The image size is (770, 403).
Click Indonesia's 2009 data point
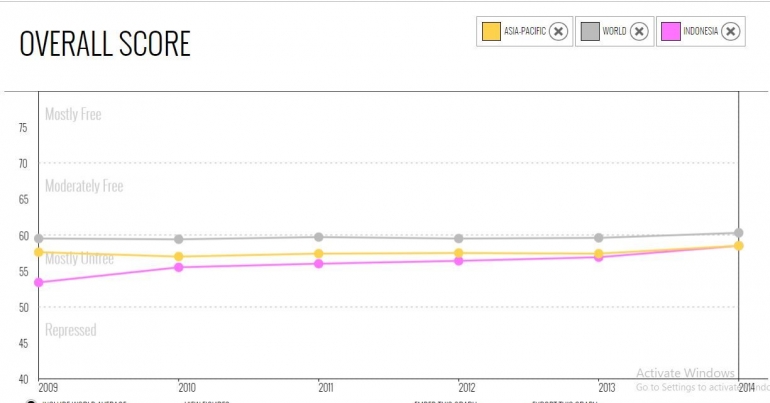pyautogui.click(x=39, y=283)
